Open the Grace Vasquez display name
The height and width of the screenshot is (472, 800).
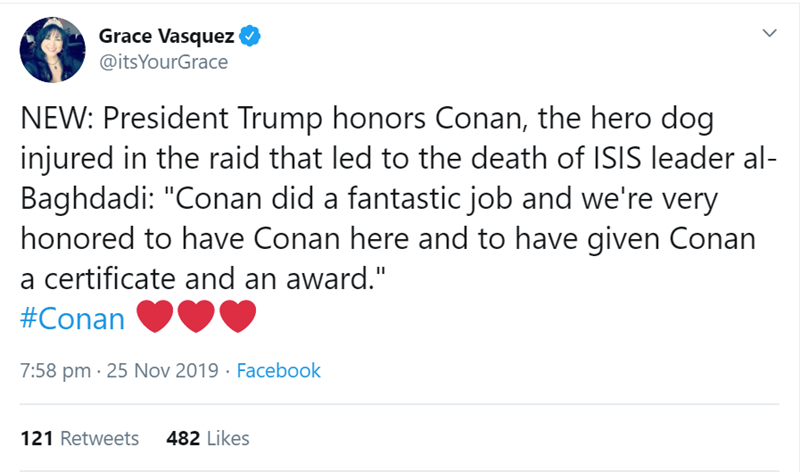pyautogui.click(x=167, y=38)
